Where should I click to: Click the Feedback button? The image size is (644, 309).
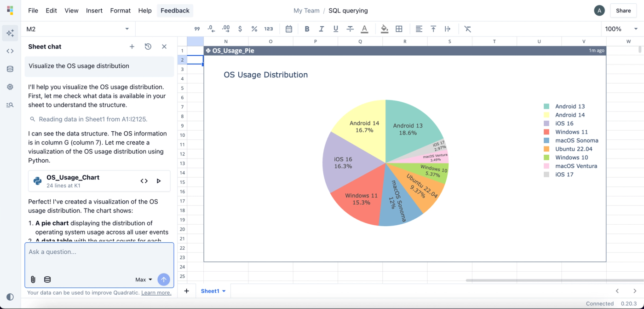pyautogui.click(x=175, y=11)
